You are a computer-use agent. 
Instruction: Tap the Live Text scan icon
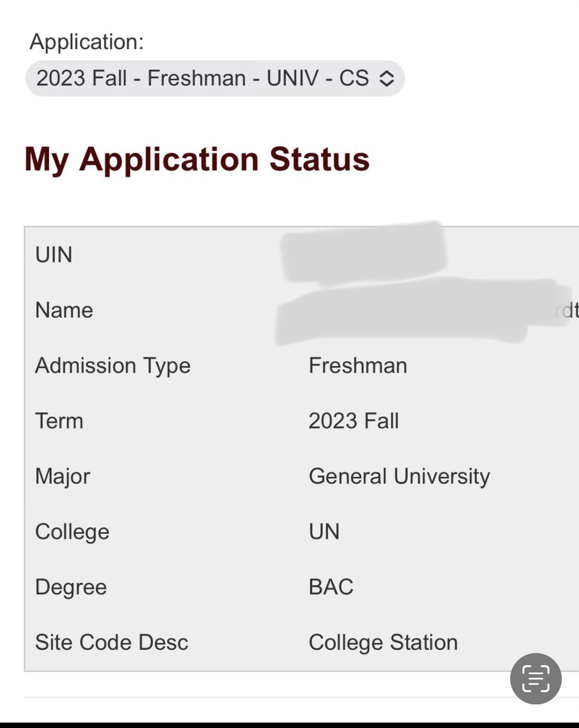click(536, 678)
